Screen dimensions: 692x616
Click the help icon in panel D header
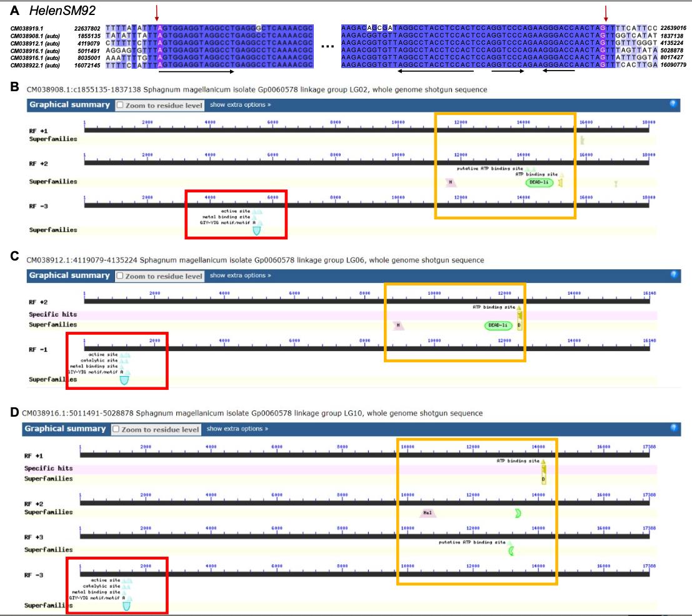coord(673,429)
